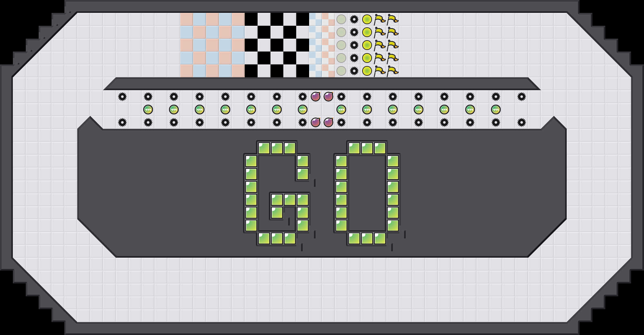Click the first yellow flag in the top row
644x335 pixels.
click(380, 19)
